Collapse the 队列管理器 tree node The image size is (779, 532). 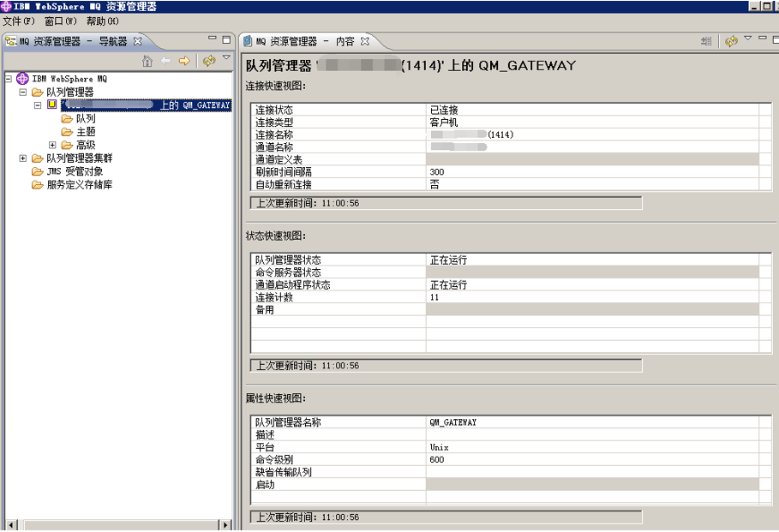(x=23, y=92)
